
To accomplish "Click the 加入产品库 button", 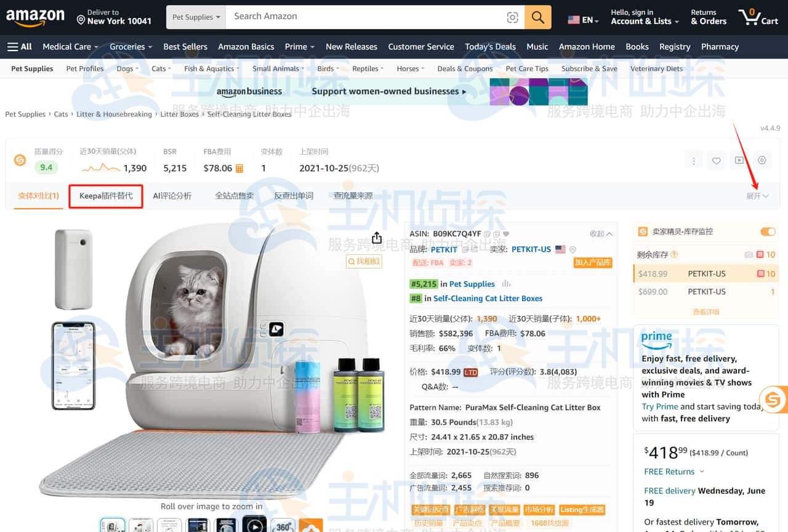I will point(593,262).
